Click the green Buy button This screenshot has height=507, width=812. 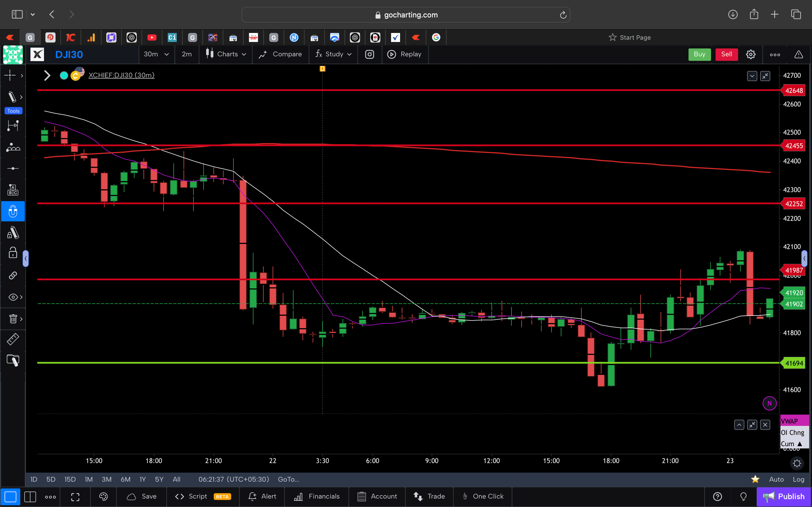pyautogui.click(x=699, y=54)
